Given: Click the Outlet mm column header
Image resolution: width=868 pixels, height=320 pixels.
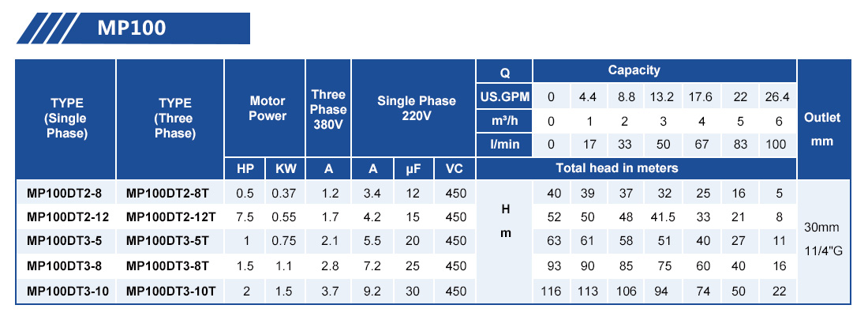Looking at the screenshot, I should pos(822,126).
